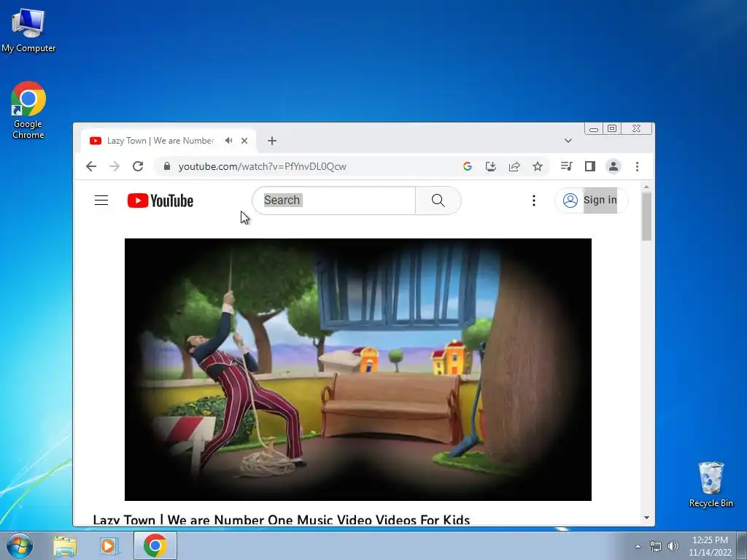Image resolution: width=747 pixels, height=560 pixels.
Task: Go back to the previous page
Action: 91,166
